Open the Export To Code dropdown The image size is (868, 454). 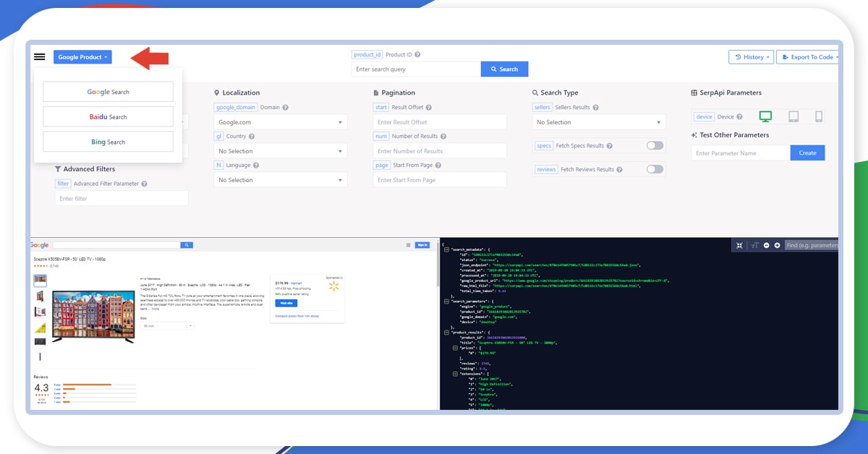point(808,57)
